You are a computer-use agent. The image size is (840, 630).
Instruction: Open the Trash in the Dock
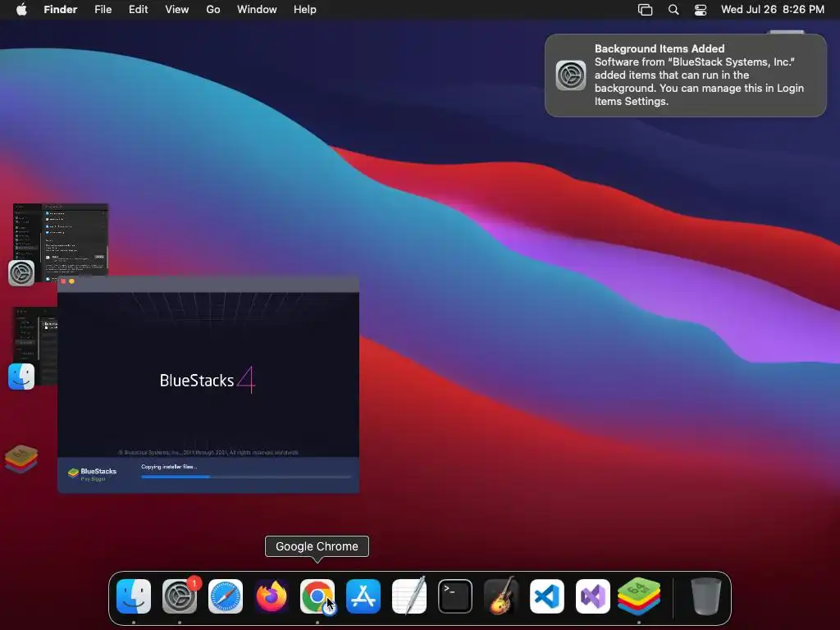coord(706,596)
